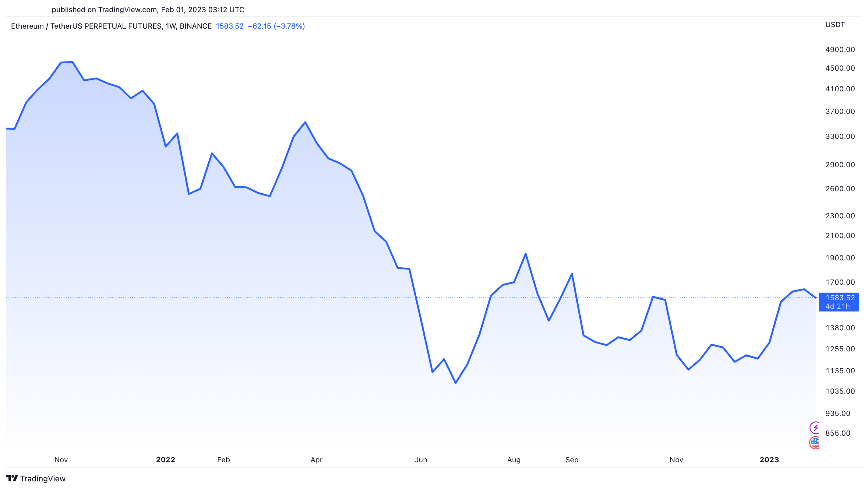Viewport: 868px width, 489px height.
Task: Click the 2023 label on time axis
Action: tap(769, 460)
